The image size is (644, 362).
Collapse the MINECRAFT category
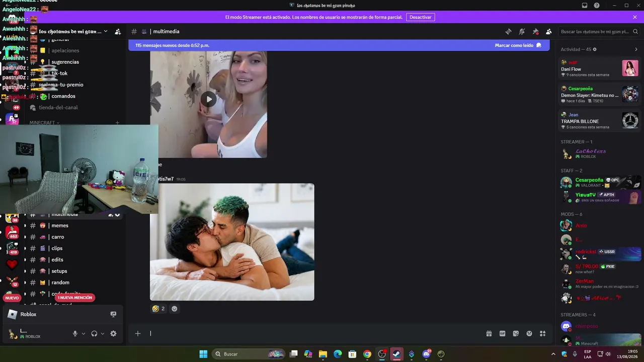[x=44, y=123]
